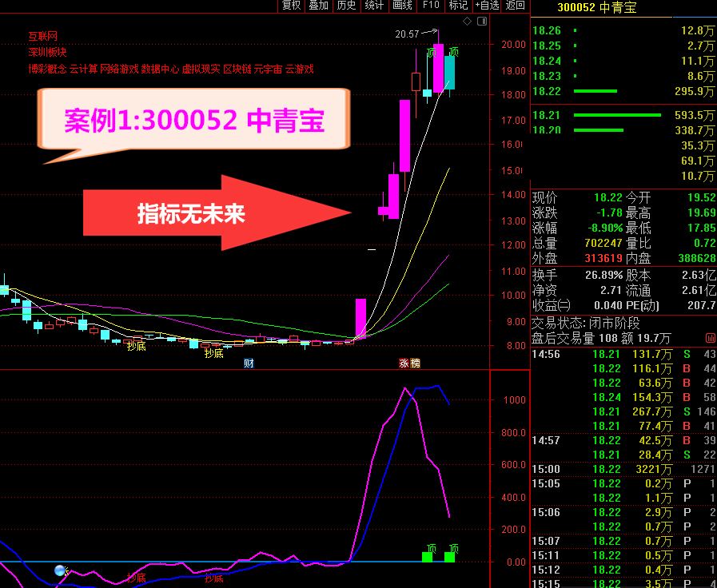Open the 云计算 concept tag
717x588 pixels.
click(x=84, y=69)
